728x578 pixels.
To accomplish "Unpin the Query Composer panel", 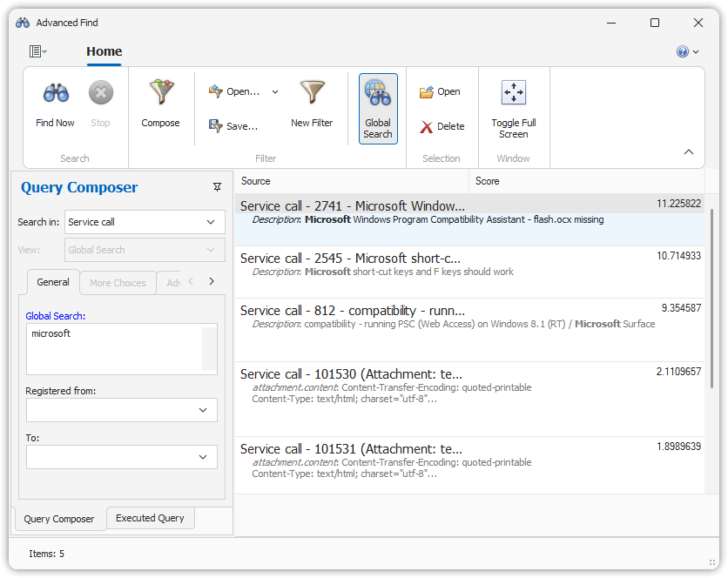I will [x=217, y=187].
